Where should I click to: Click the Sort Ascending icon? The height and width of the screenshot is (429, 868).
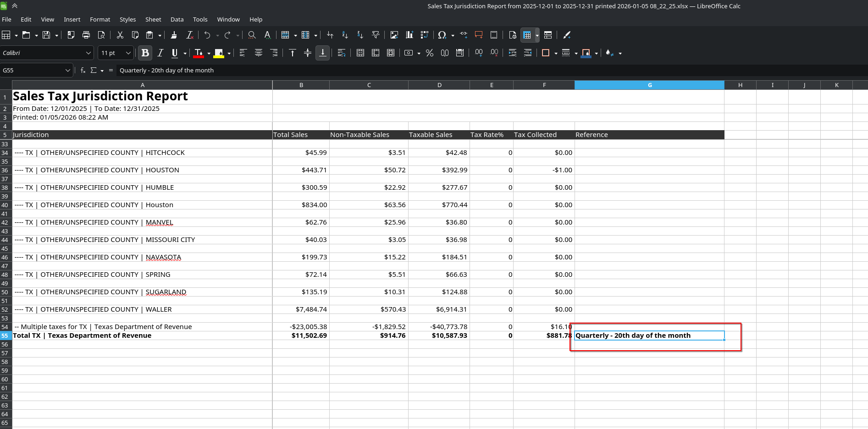[345, 35]
